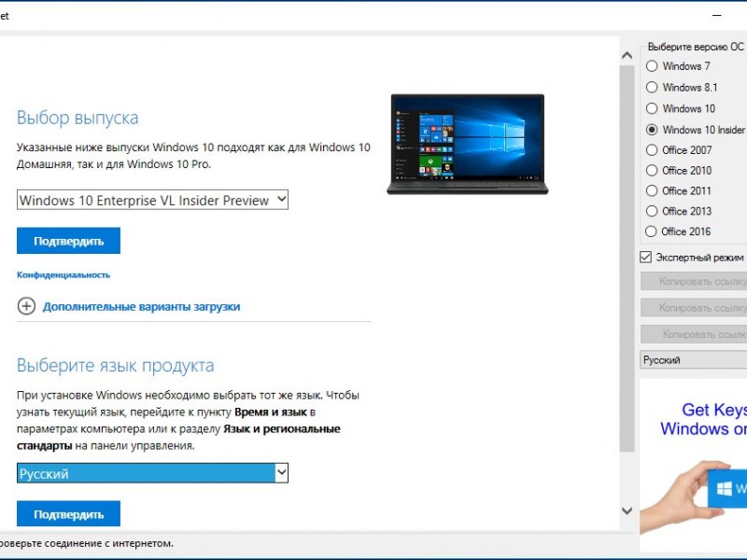This screenshot has height=560, width=747.
Task: Click the Выбор выпуска heading
Action: [x=78, y=118]
